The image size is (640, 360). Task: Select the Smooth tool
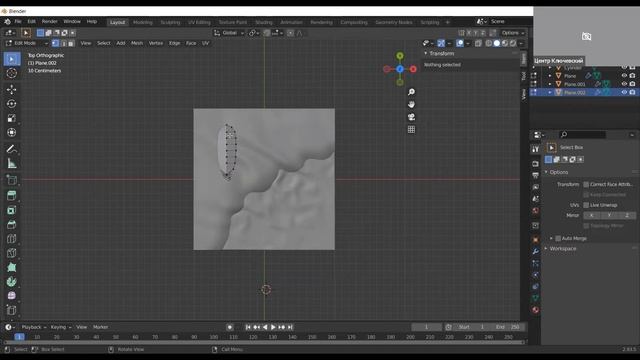12,296
